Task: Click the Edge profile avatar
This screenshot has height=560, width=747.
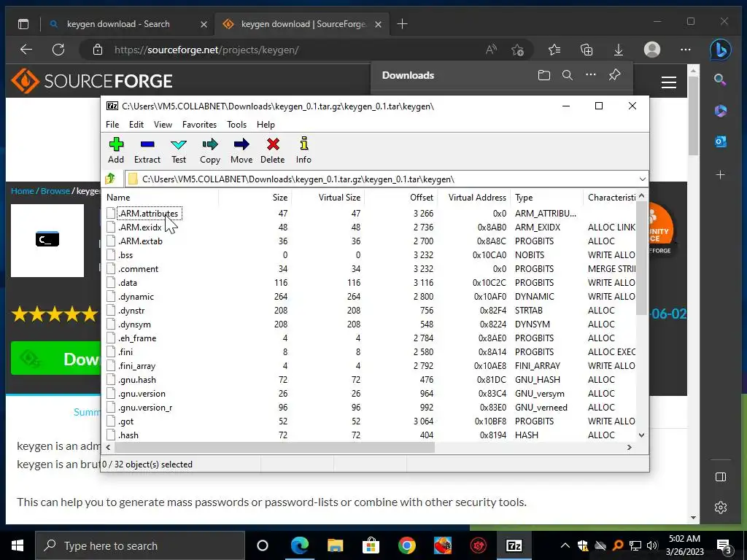Action: 651,50
